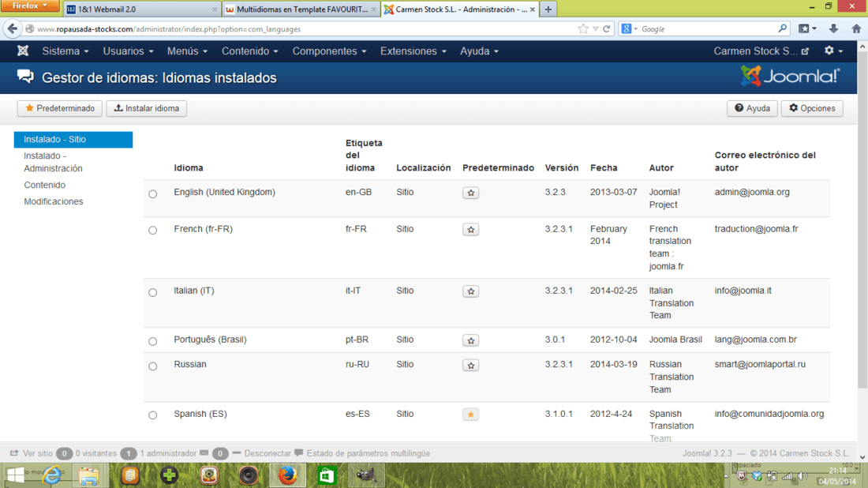Screen dimensions: 868x488
Task: Click the Predeterminado button
Action: pos(60,108)
